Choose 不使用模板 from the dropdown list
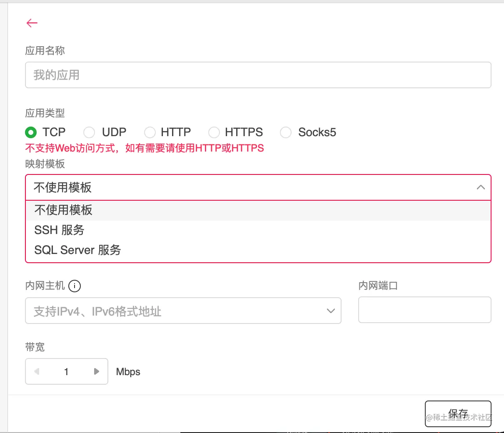The width and height of the screenshot is (504, 433). [258, 210]
